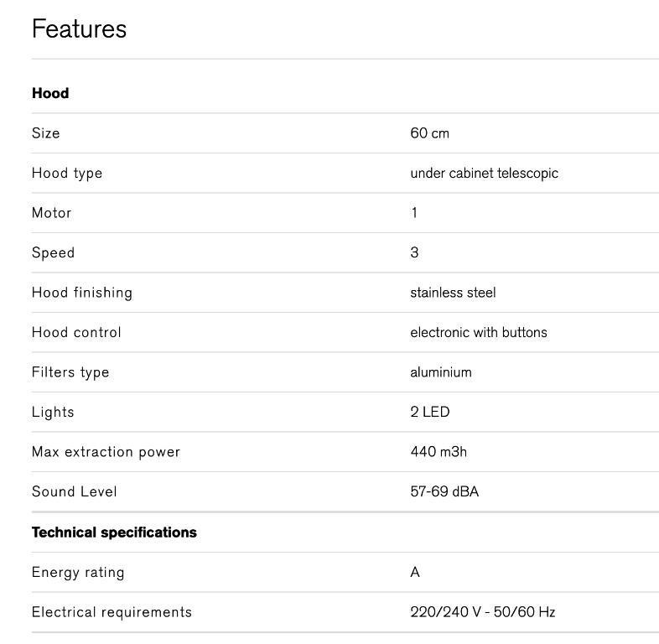Select the Hood section header
The width and height of the screenshot is (659, 644).
point(50,93)
